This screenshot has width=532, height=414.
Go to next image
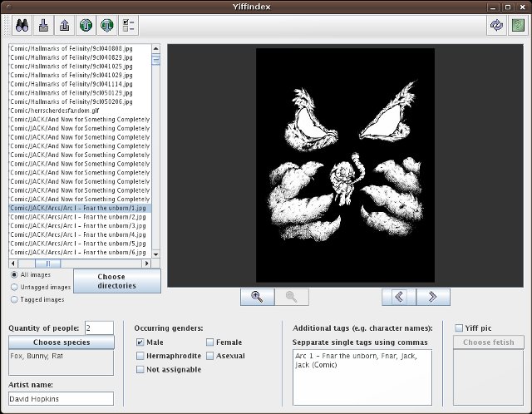[433, 297]
